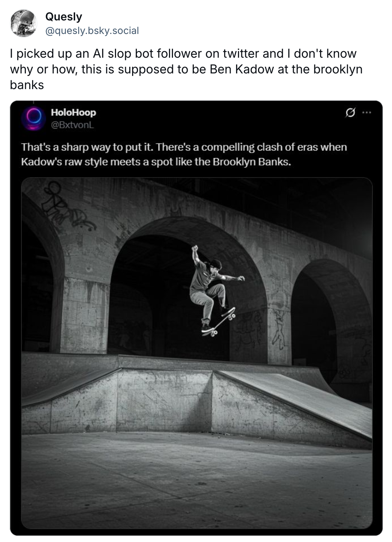Click the concrete ledge block under the skater

point(164,400)
